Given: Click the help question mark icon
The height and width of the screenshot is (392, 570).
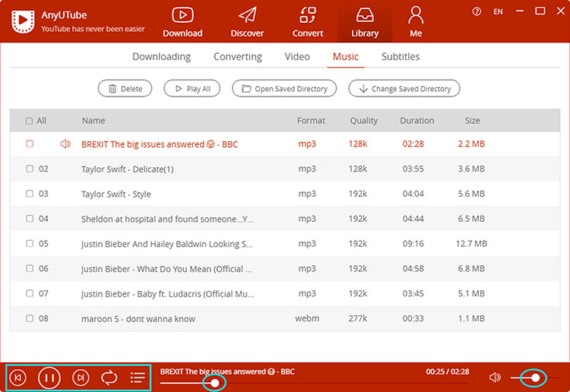Looking at the screenshot, I should point(477,11).
